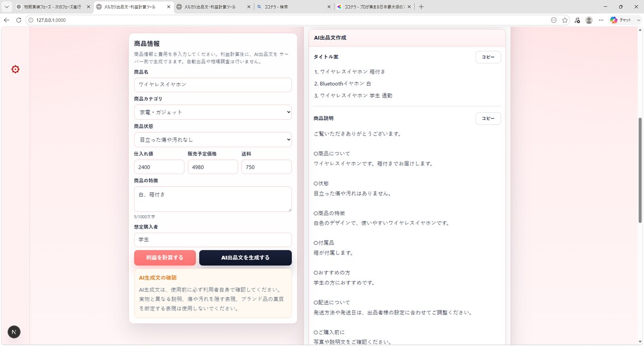Open the address bar three-dot circle icon
Screen dimensions: 644x346
pyautogui.click(x=554, y=20)
